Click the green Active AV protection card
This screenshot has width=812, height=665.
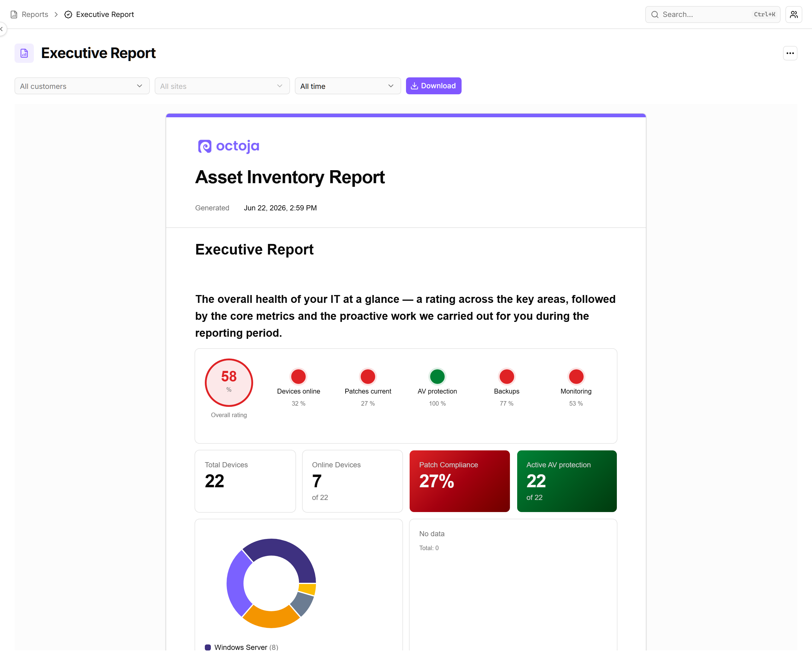click(567, 481)
